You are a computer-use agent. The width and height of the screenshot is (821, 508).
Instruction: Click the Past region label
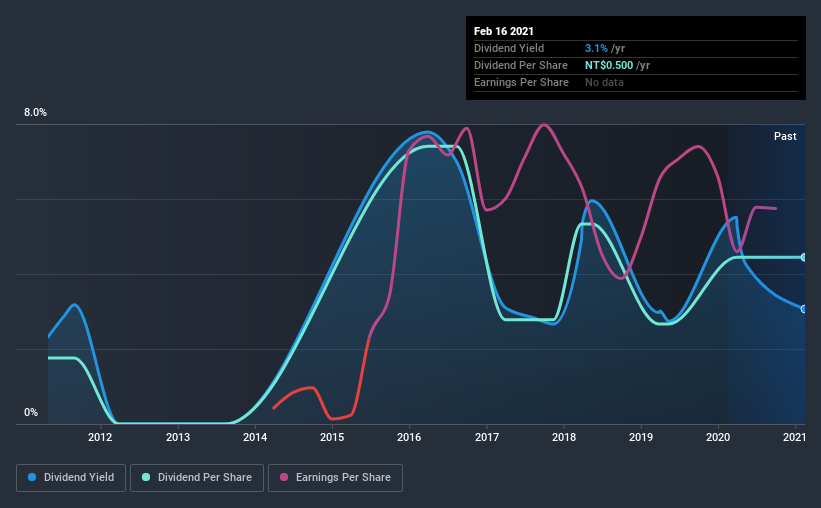tap(785, 136)
